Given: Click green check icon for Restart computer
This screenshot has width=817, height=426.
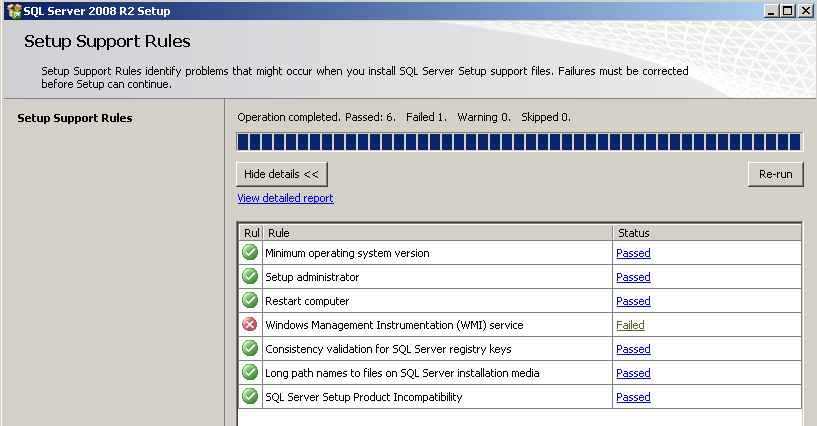Looking at the screenshot, I should tap(250, 300).
